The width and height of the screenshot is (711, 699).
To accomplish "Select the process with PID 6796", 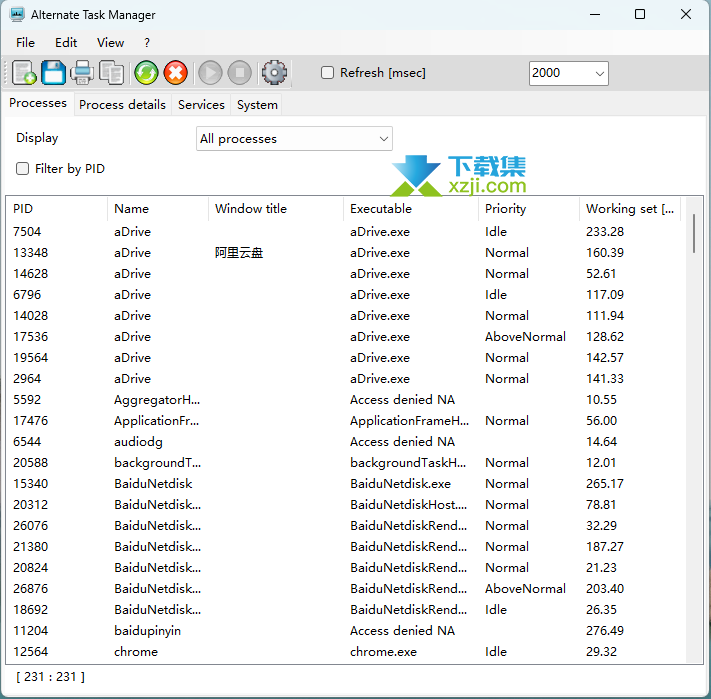I will coord(345,295).
